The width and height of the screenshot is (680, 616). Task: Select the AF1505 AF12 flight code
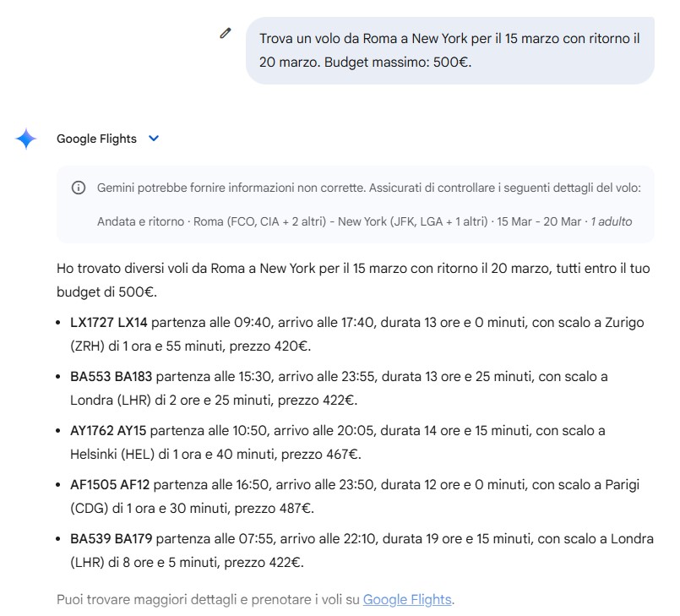[109, 485]
